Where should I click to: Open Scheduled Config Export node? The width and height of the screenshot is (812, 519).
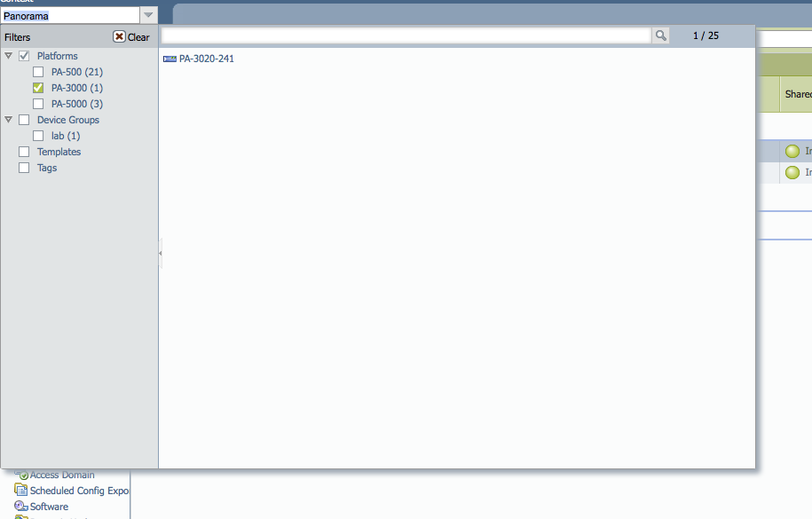click(x=79, y=491)
